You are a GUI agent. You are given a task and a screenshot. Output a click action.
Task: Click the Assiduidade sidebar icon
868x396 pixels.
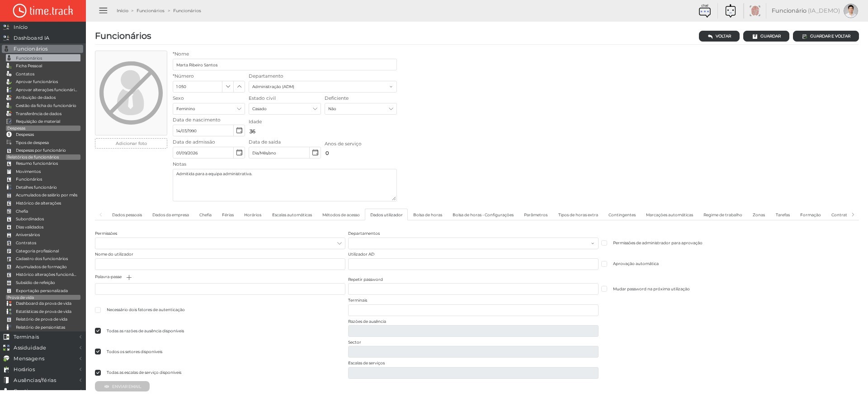click(6, 348)
